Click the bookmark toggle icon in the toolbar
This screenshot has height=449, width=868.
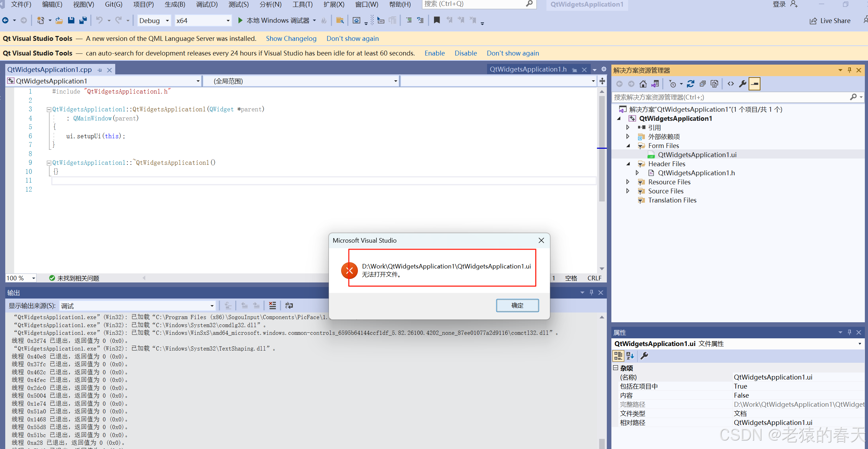[436, 20]
